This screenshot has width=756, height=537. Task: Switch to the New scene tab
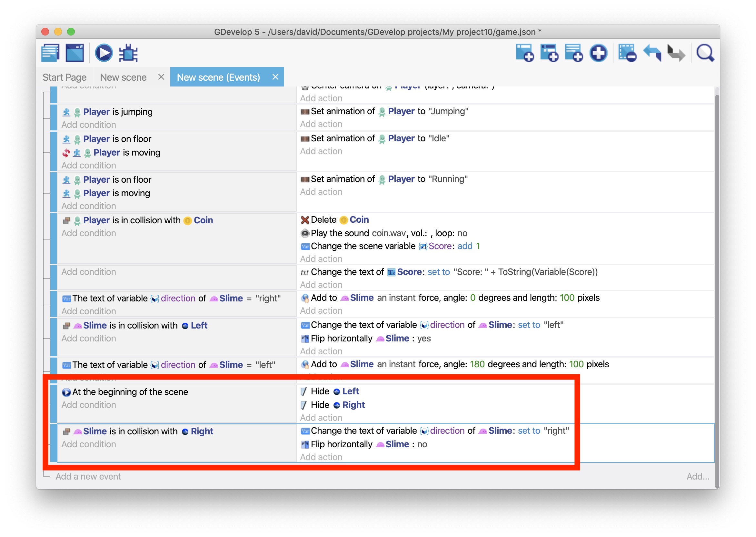(x=123, y=77)
